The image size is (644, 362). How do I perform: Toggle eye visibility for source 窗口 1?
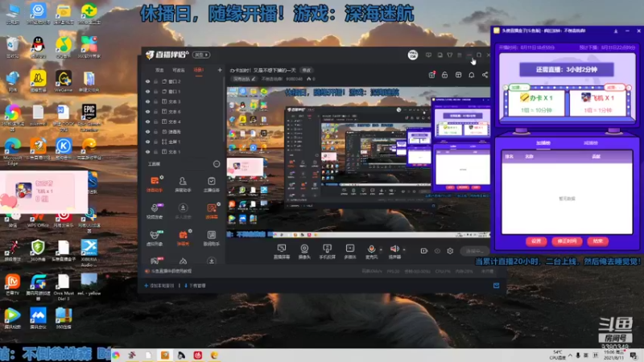148,92
